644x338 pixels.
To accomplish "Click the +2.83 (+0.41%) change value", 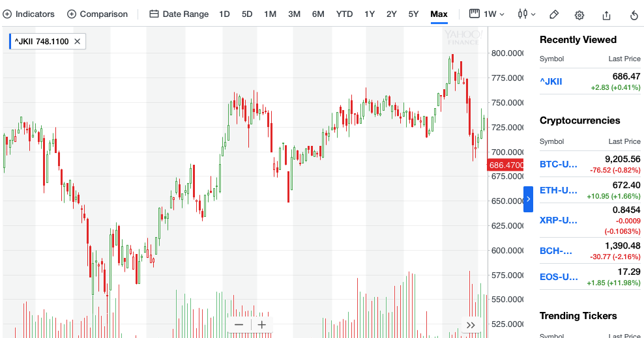I will point(615,87).
